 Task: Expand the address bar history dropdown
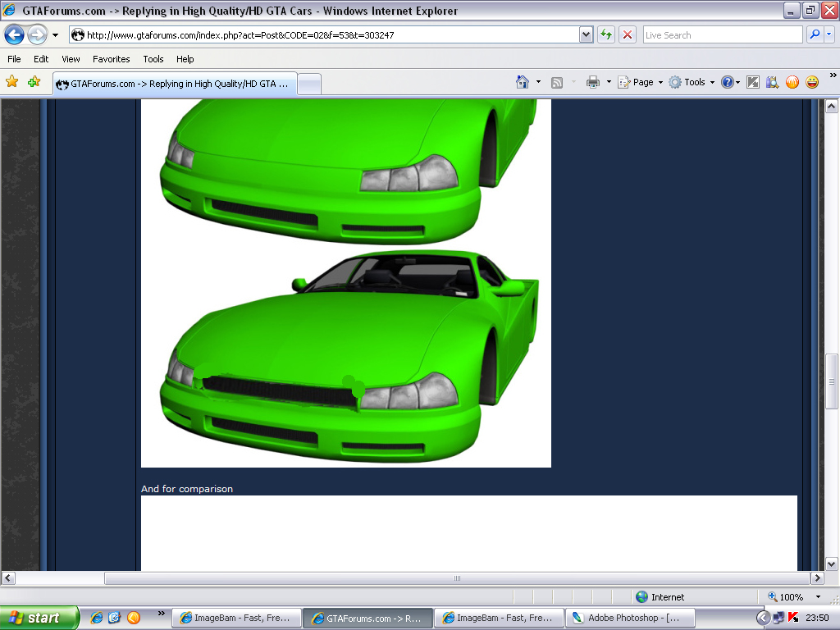point(586,34)
